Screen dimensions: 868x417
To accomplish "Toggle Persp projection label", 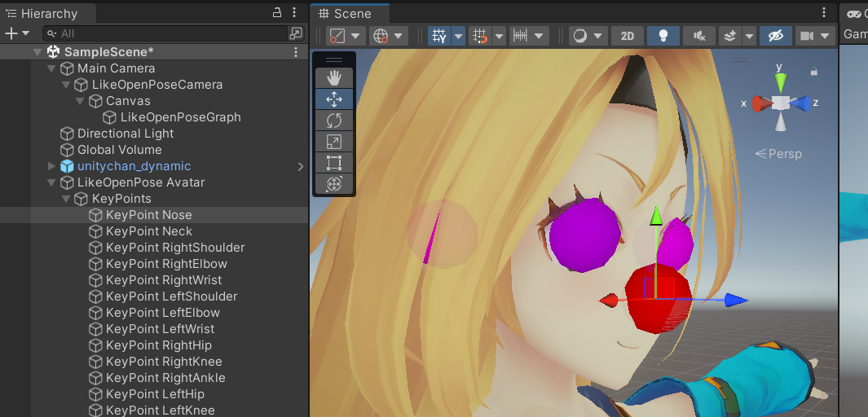I will click(x=778, y=154).
